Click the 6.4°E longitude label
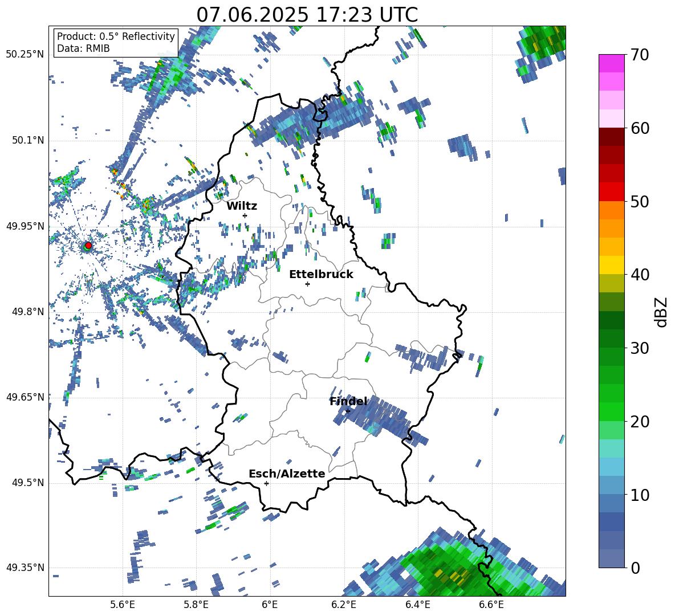This screenshot has width=675, height=616. (417, 605)
